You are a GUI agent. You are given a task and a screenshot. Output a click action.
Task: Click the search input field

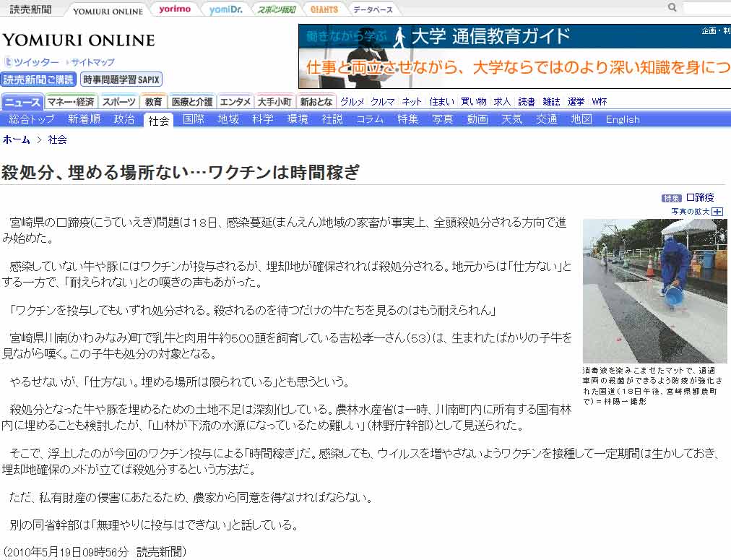pos(706,8)
